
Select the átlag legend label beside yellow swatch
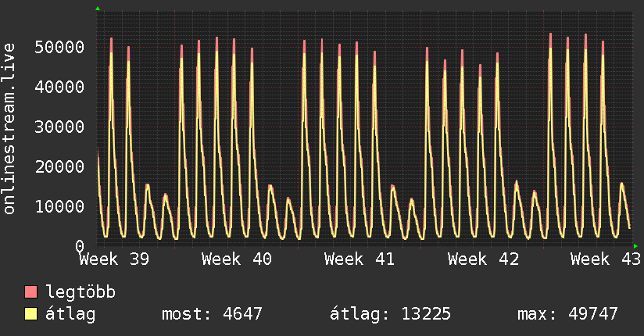coord(70,314)
